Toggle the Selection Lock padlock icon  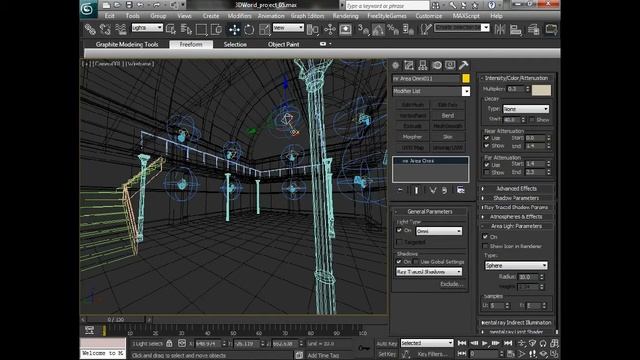click(169, 344)
